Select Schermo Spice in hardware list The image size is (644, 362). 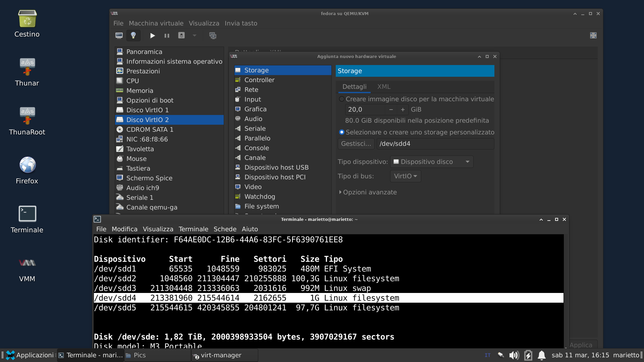(x=169, y=178)
